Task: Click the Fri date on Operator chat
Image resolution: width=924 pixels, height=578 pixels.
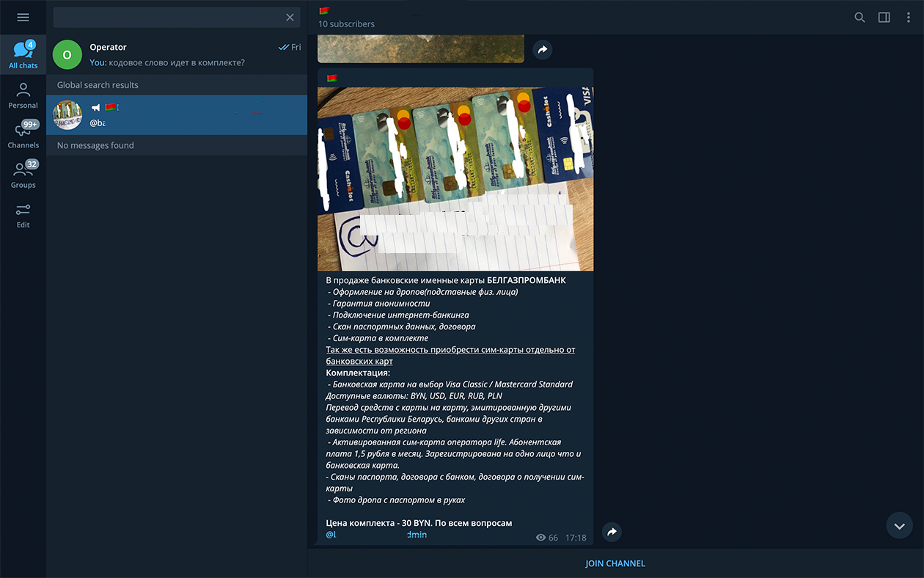Action: coord(296,47)
